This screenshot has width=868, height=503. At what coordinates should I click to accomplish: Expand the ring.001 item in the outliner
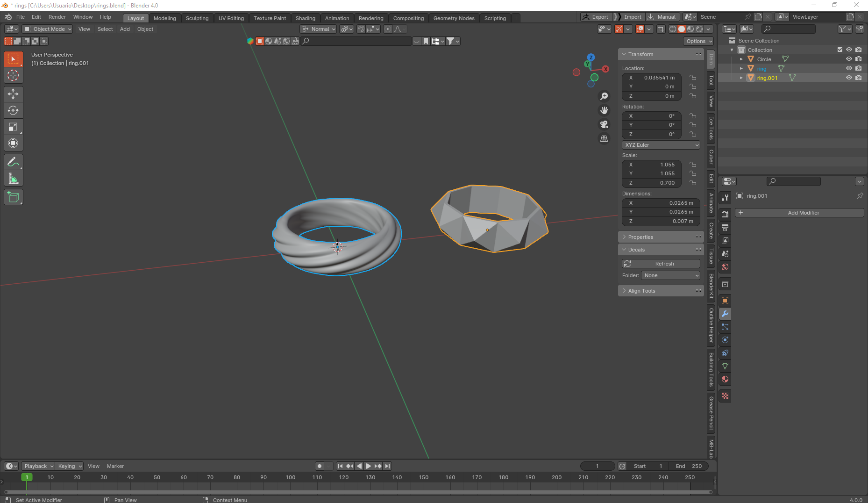tap(741, 78)
